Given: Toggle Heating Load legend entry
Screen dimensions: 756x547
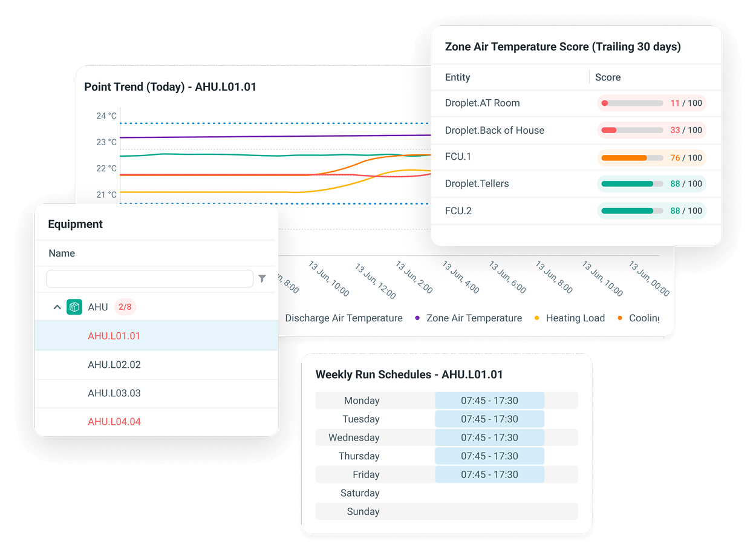Looking at the screenshot, I should (x=570, y=318).
